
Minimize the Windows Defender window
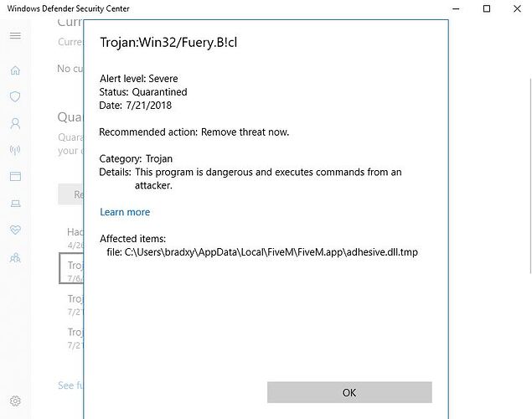tap(456, 9)
